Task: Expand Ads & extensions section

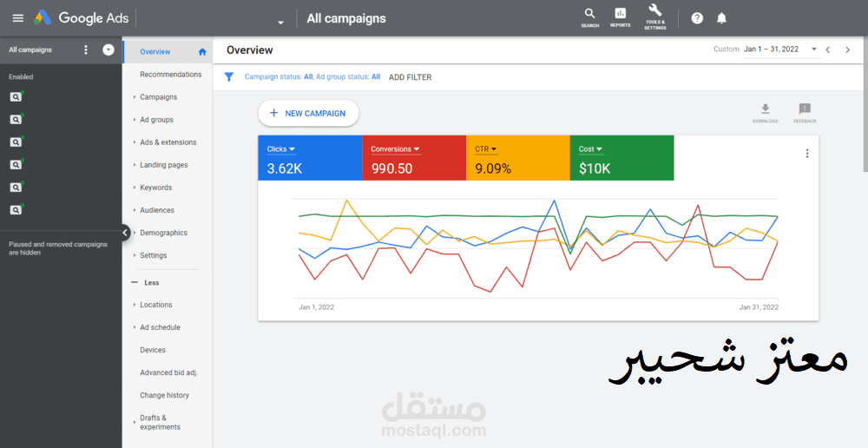Action: click(135, 142)
